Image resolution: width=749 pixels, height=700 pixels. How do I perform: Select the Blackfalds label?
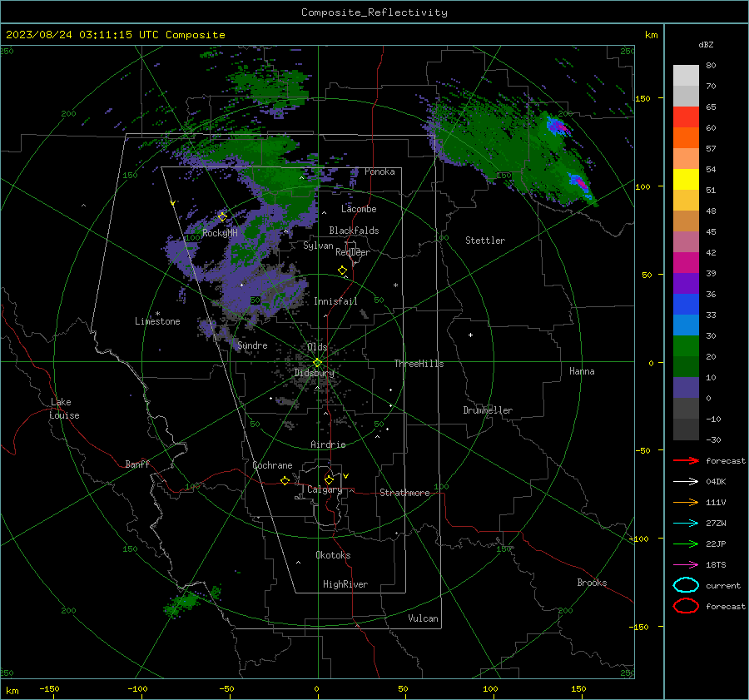(354, 231)
